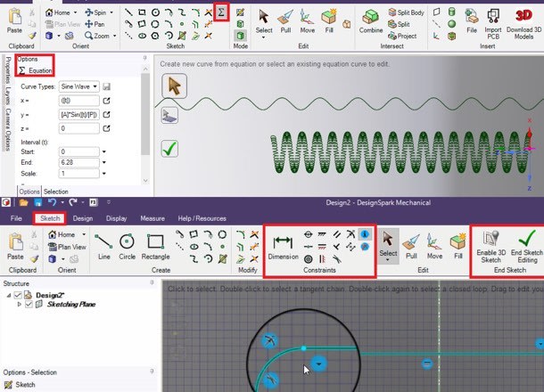This screenshot has height=392, width=544.
Task: Open the Layers vertical side tab
Action: tap(8, 95)
